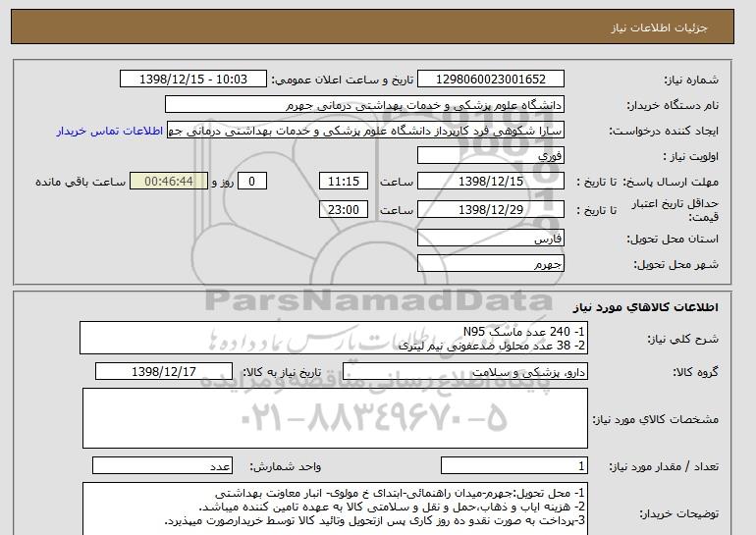Click the label ایجاد کننده درخواست
756x535 pixels.
click(x=664, y=132)
